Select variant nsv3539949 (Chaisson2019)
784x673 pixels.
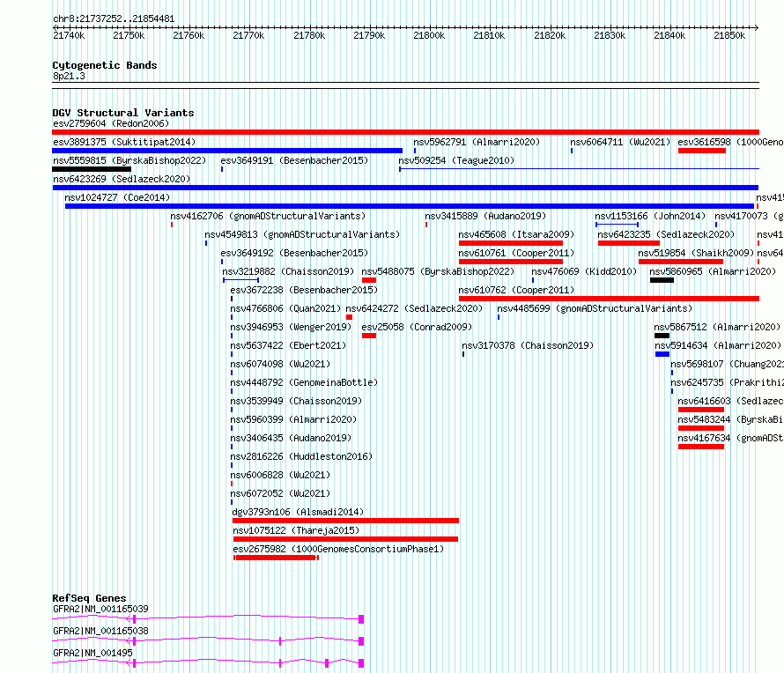click(x=296, y=401)
